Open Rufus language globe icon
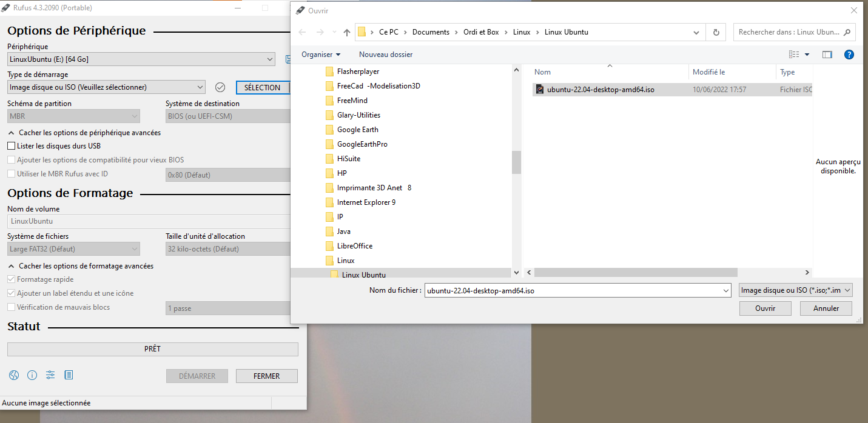Screen dimensions: 868x423 point(14,375)
